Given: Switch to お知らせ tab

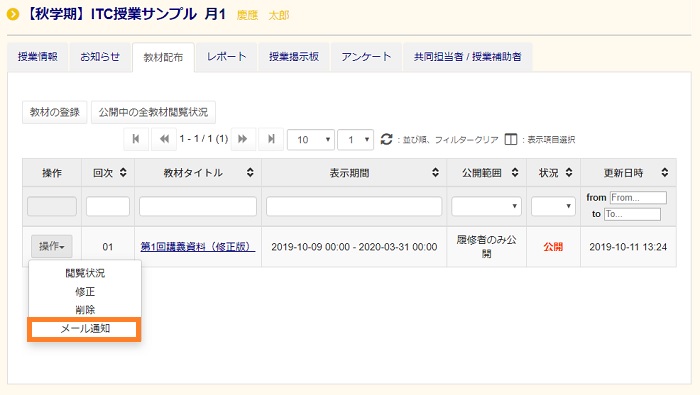Looking at the screenshot, I should (100, 57).
